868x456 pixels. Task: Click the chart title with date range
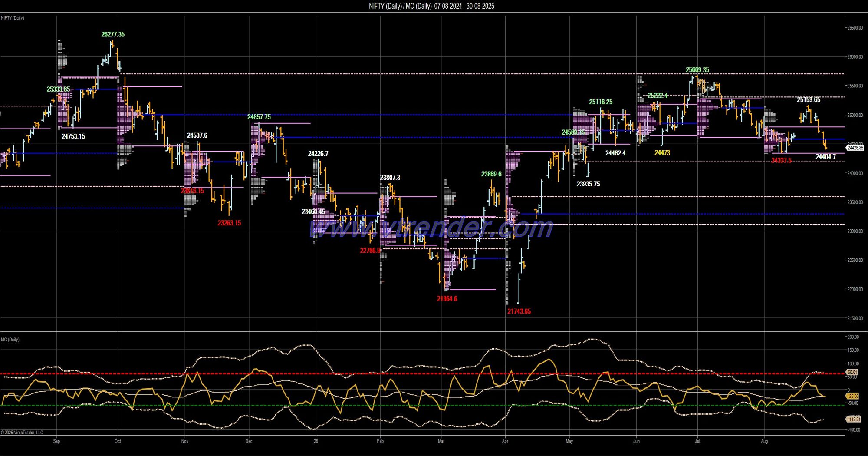click(x=431, y=6)
